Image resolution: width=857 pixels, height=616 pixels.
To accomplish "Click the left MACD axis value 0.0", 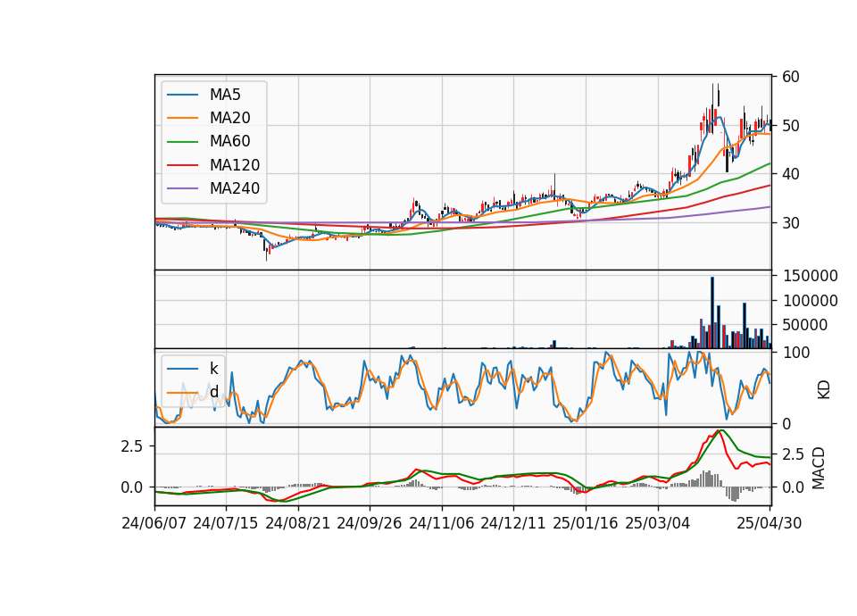I will point(131,487).
